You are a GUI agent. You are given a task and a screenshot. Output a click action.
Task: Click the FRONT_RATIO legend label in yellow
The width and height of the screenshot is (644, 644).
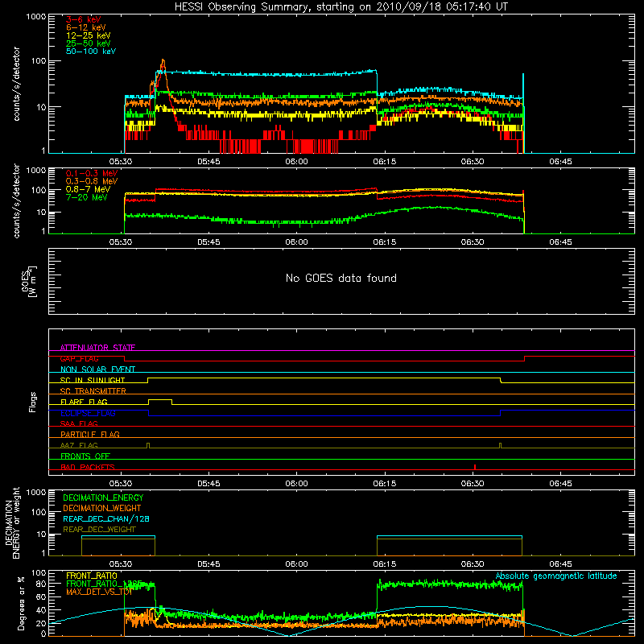(x=92, y=576)
